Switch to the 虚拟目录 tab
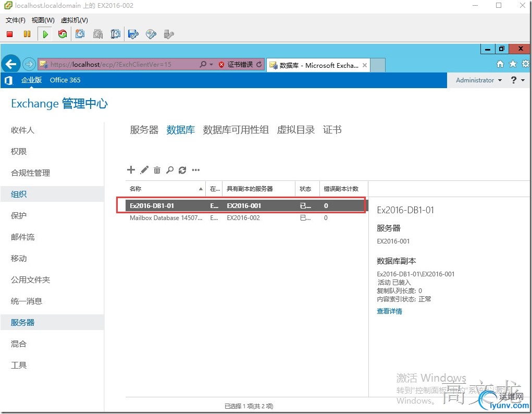This screenshot has width=532, height=414. tap(296, 130)
